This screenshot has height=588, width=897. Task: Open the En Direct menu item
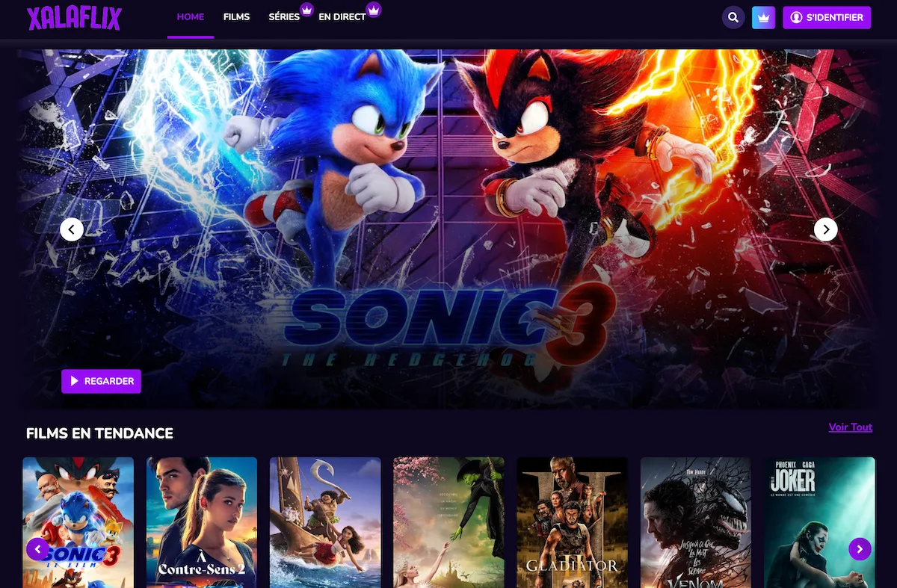point(342,17)
